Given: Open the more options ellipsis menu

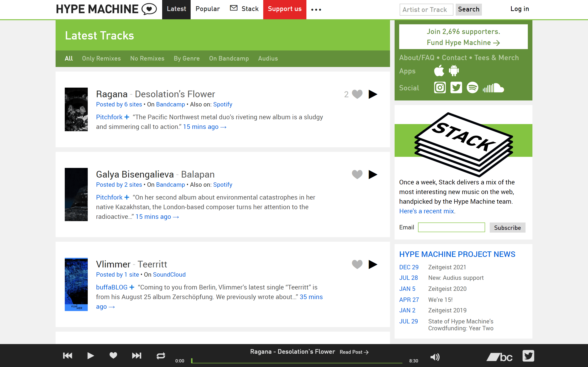Looking at the screenshot, I should (316, 9).
